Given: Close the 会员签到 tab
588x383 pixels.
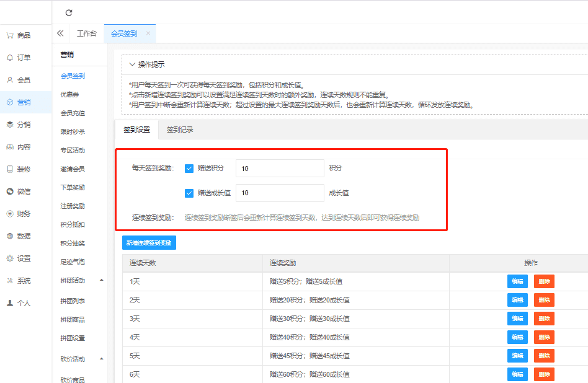Looking at the screenshot, I should point(148,33).
